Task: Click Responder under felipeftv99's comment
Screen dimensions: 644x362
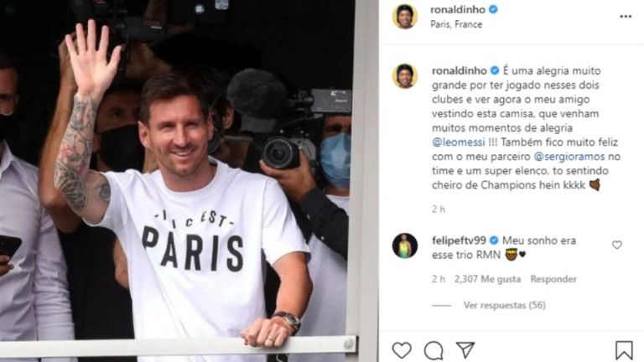Action: click(553, 279)
